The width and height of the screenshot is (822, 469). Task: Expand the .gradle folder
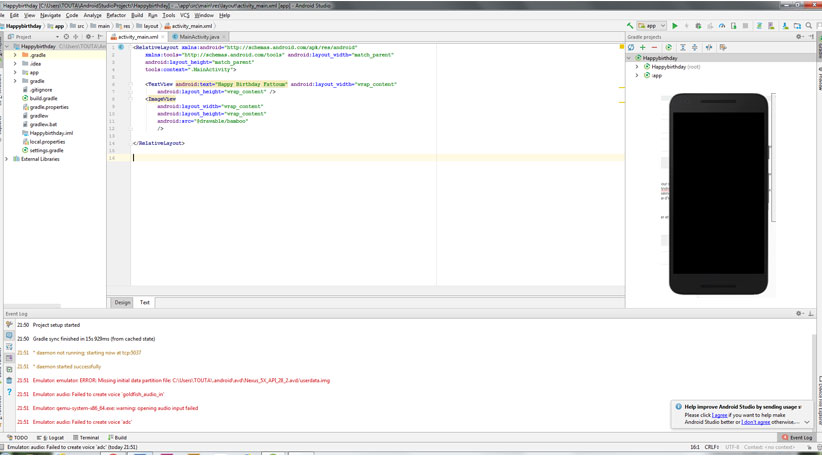tap(15, 55)
